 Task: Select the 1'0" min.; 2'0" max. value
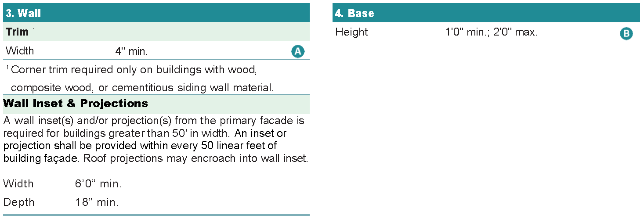coord(491,32)
